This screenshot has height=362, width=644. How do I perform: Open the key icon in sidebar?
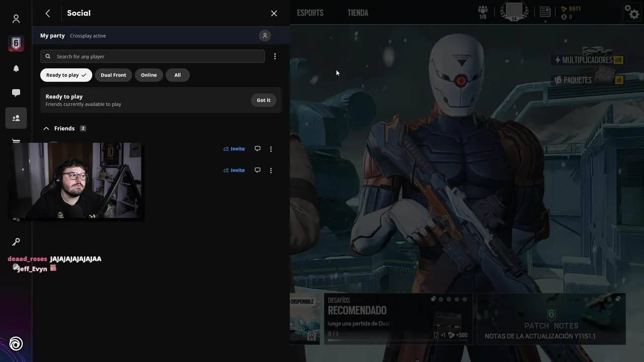click(x=16, y=242)
